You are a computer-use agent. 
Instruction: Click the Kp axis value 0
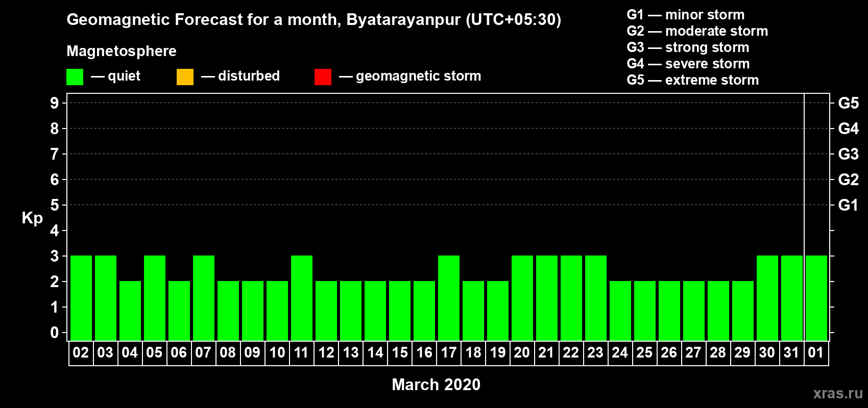[55, 333]
